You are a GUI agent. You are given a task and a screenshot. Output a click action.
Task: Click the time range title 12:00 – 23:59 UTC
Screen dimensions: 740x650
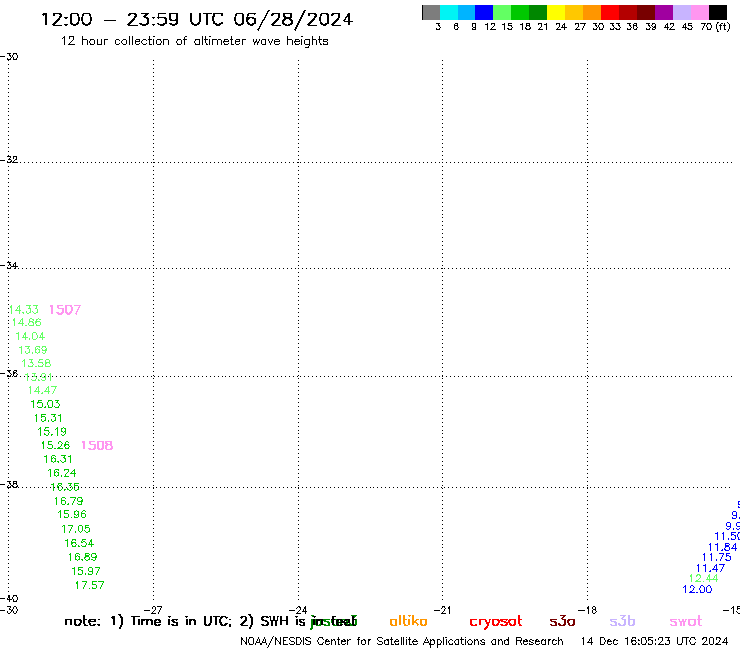tap(196, 20)
